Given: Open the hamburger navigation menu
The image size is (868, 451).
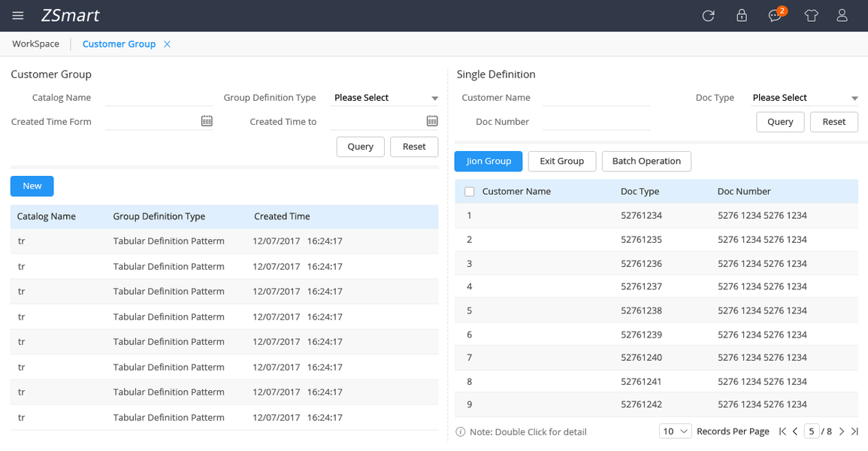Looking at the screenshot, I should pos(18,16).
